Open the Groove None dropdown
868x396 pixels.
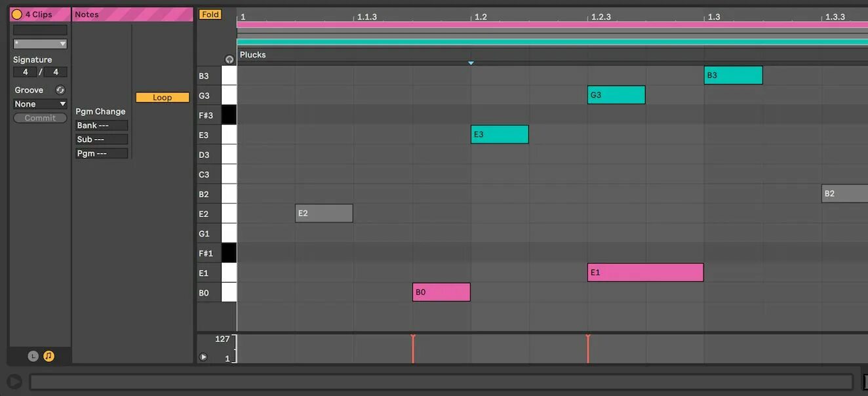(40, 104)
